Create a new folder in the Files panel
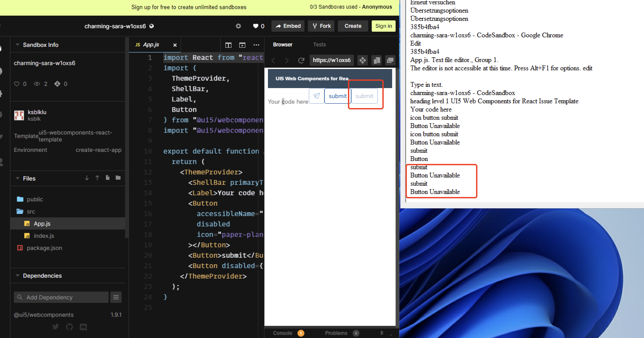This screenshot has height=338, width=644. 118,178
